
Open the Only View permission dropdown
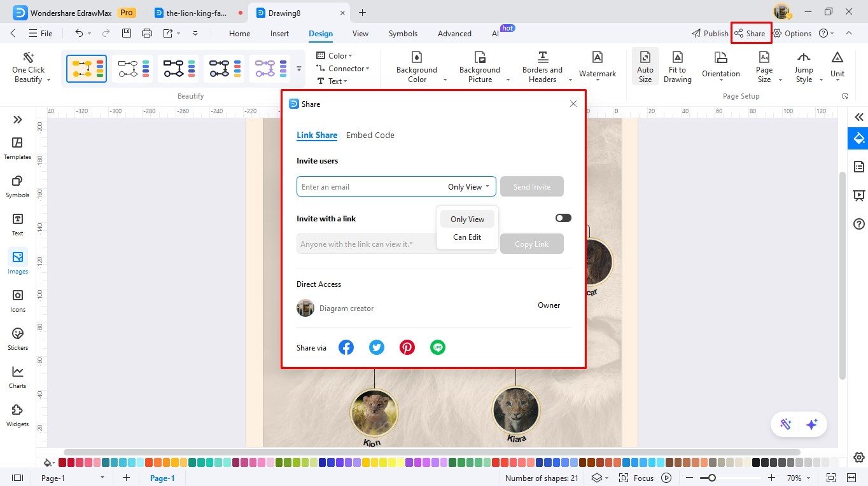(x=469, y=186)
